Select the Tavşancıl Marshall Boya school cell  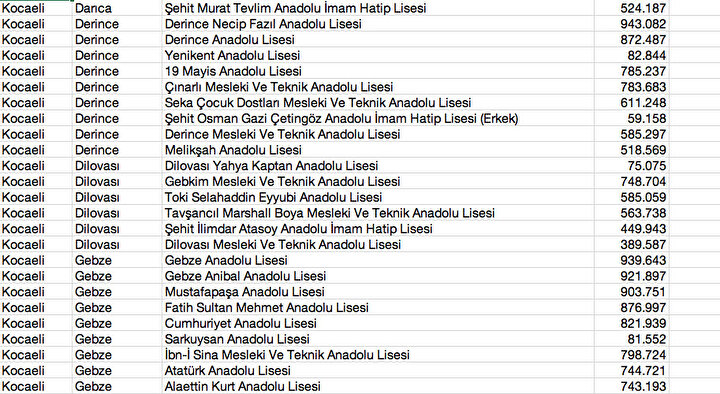(378, 213)
